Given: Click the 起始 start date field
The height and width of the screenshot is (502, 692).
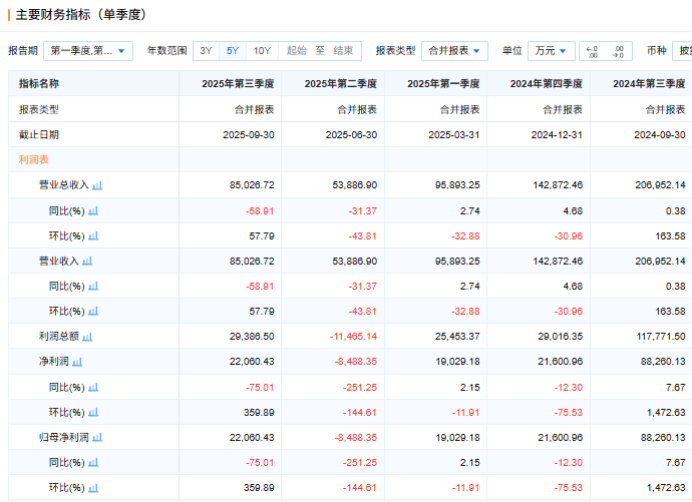Looking at the screenshot, I should pyautogui.click(x=296, y=50).
